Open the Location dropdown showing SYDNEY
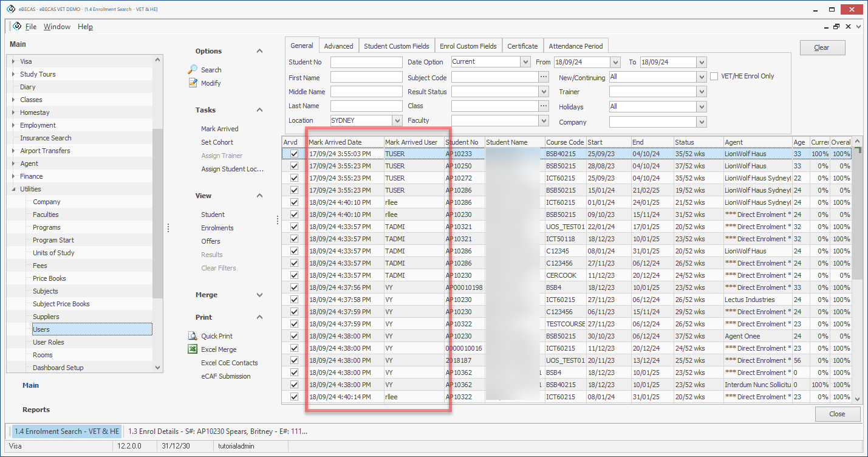Viewport: 868px width, 457px height. [x=397, y=121]
